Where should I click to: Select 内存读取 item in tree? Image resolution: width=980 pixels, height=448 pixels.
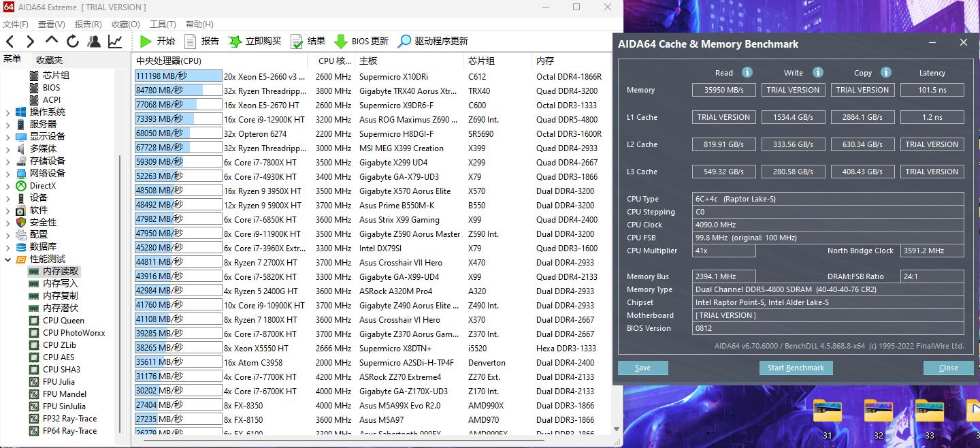coord(60,271)
